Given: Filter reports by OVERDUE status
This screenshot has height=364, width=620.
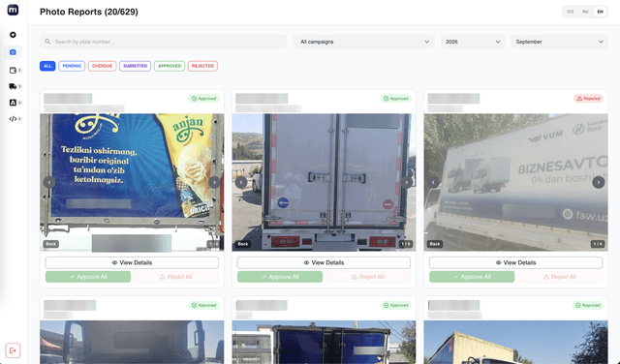Looking at the screenshot, I should coord(102,66).
